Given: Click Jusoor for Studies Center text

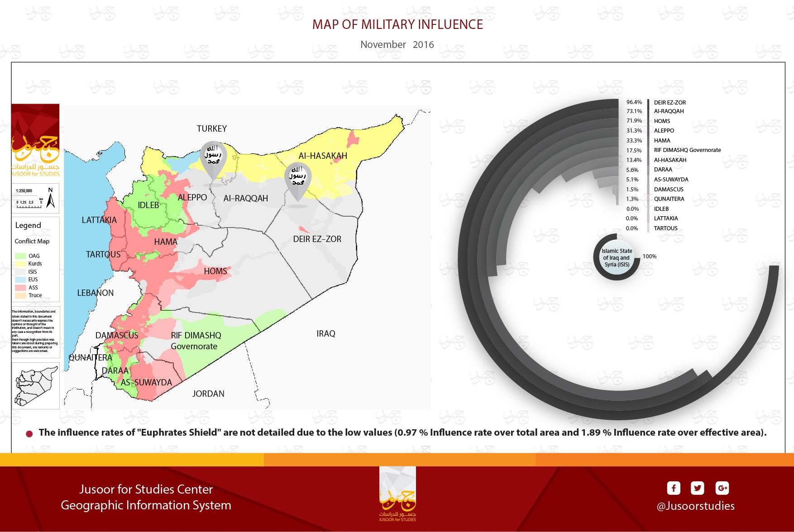Looking at the screenshot, I should tap(146, 489).
